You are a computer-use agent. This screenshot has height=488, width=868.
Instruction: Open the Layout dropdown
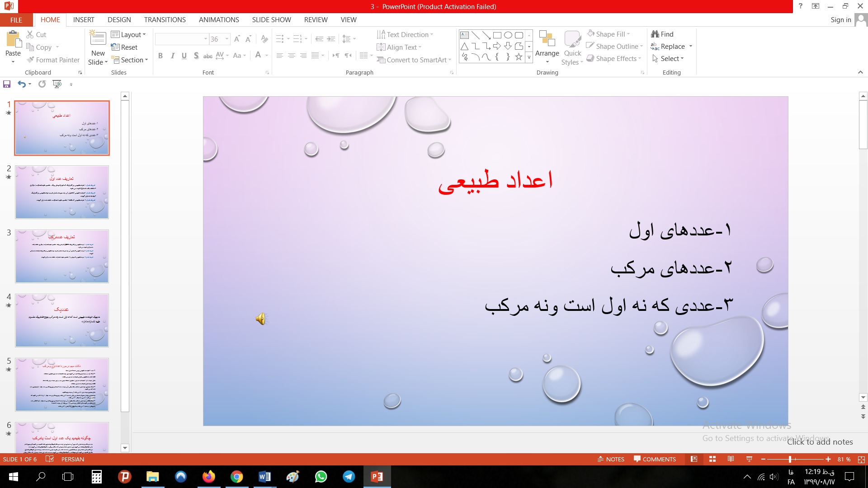(x=129, y=34)
